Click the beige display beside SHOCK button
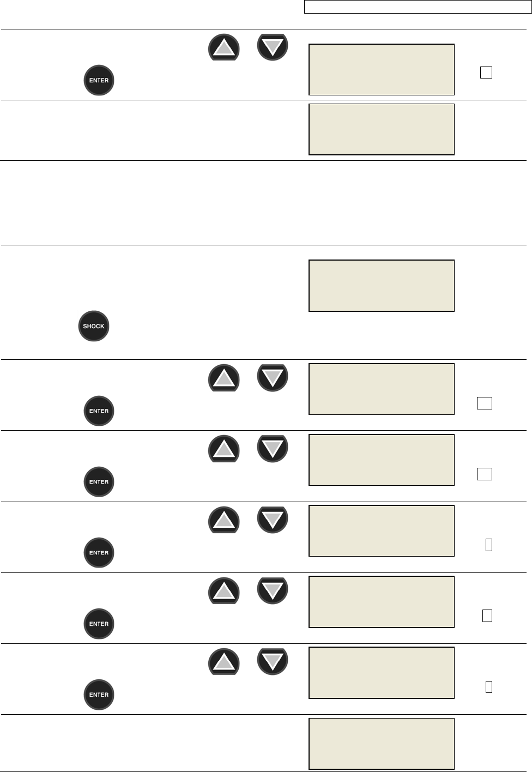Screen dimensions: 532x772 click(x=382, y=286)
